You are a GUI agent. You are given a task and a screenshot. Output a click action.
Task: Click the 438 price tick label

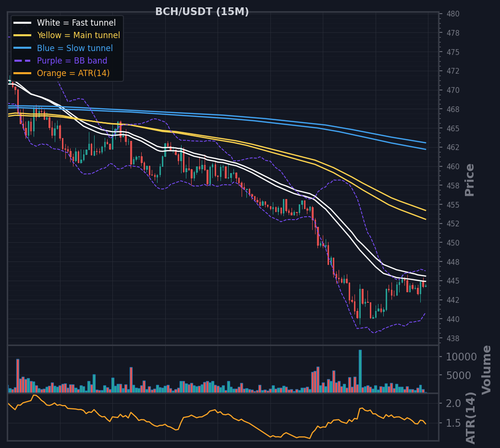coord(453,338)
